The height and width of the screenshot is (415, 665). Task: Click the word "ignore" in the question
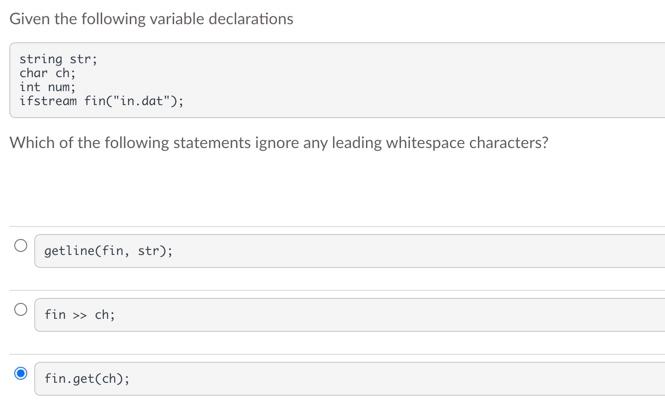point(277,143)
